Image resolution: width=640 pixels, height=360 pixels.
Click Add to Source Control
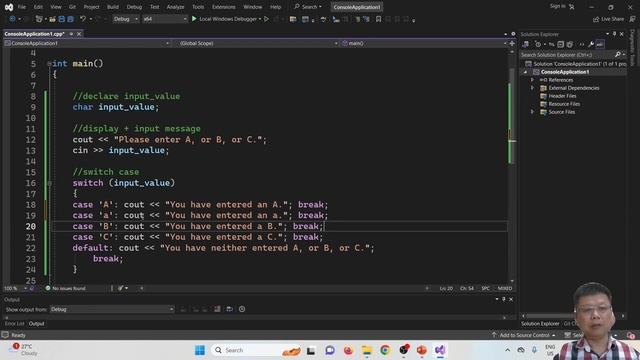click(524, 335)
